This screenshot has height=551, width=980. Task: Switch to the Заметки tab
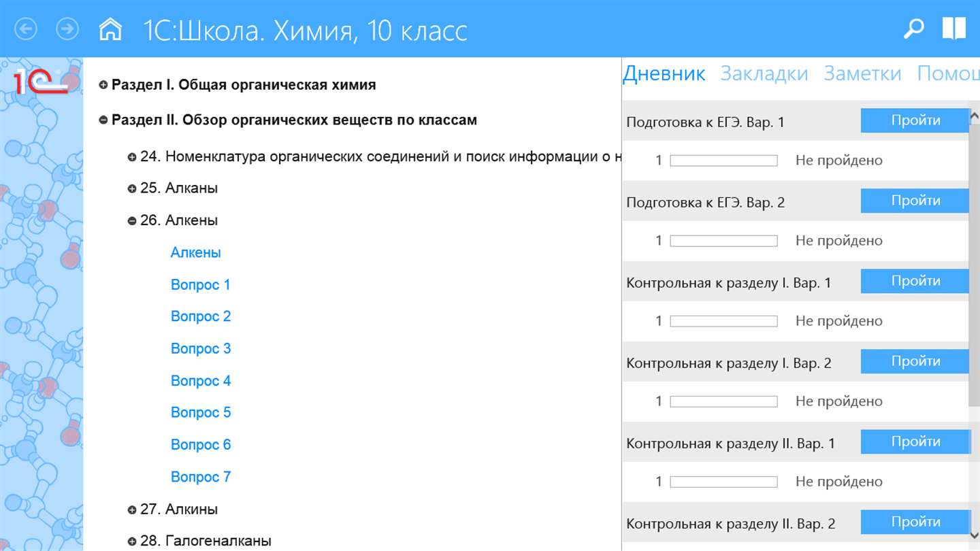[x=862, y=73]
